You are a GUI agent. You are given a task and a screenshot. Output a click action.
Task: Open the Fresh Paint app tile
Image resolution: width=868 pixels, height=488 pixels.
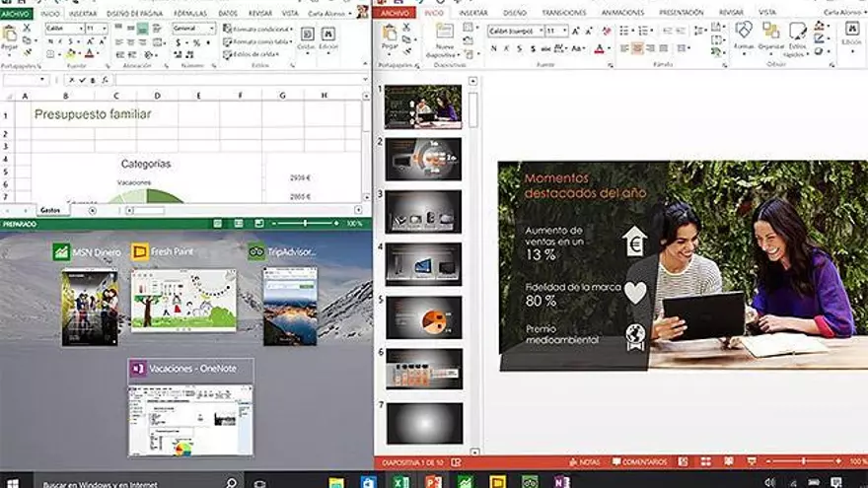(183, 300)
